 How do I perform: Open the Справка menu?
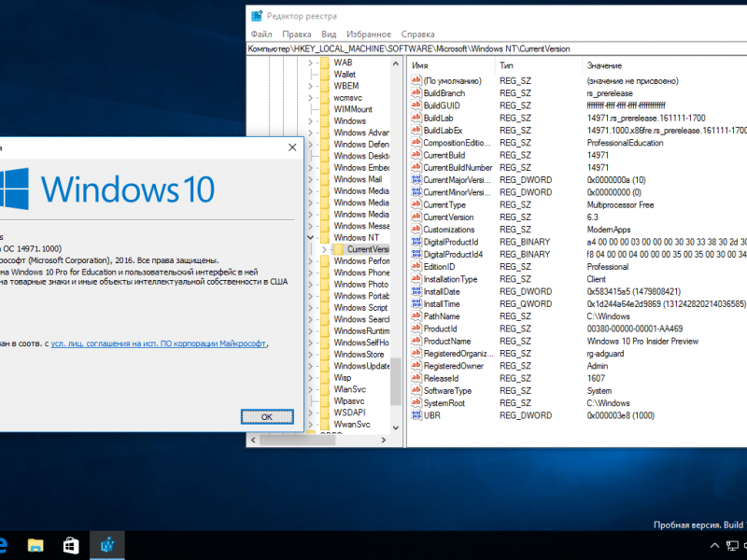click(x=417, y=35)
